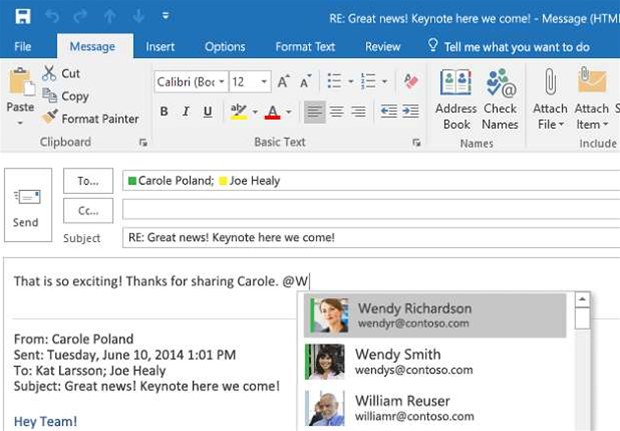
Task: Click the To... recipients button
Action: (88, 181)
